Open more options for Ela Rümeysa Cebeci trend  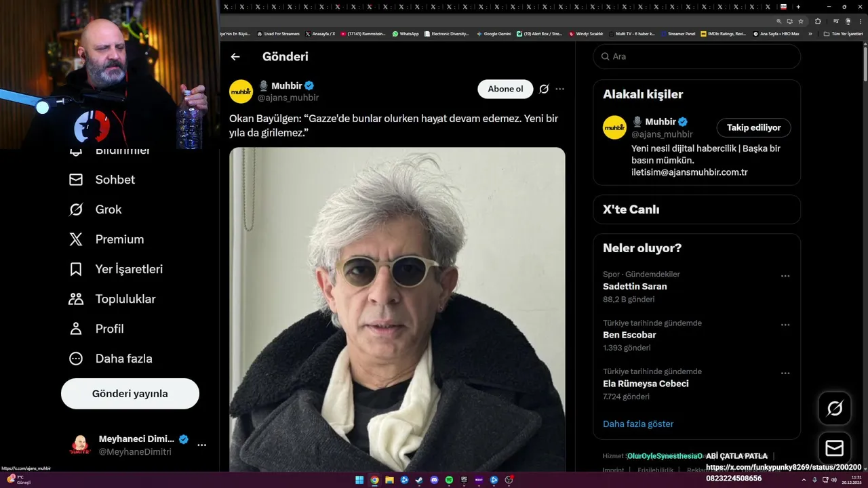click(x=785, y=373)
